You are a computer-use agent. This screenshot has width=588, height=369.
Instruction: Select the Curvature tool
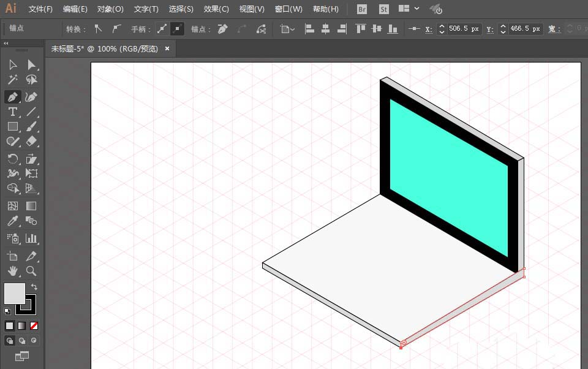31,97
